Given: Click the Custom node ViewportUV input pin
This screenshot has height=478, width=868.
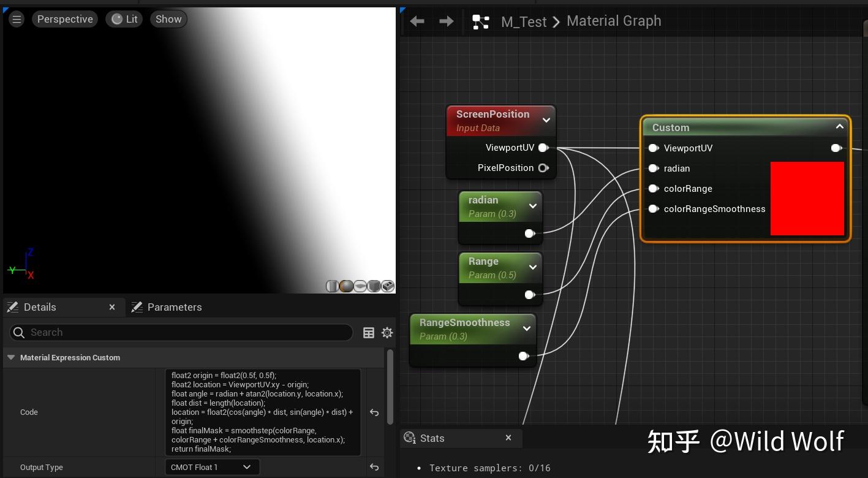Looking at the screenshot, I should 653,148.
